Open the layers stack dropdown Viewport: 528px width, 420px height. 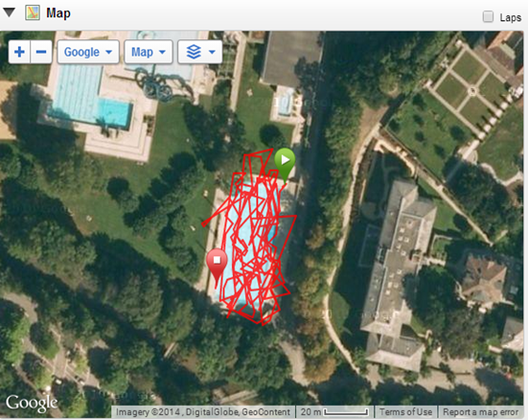pos(200,52)
